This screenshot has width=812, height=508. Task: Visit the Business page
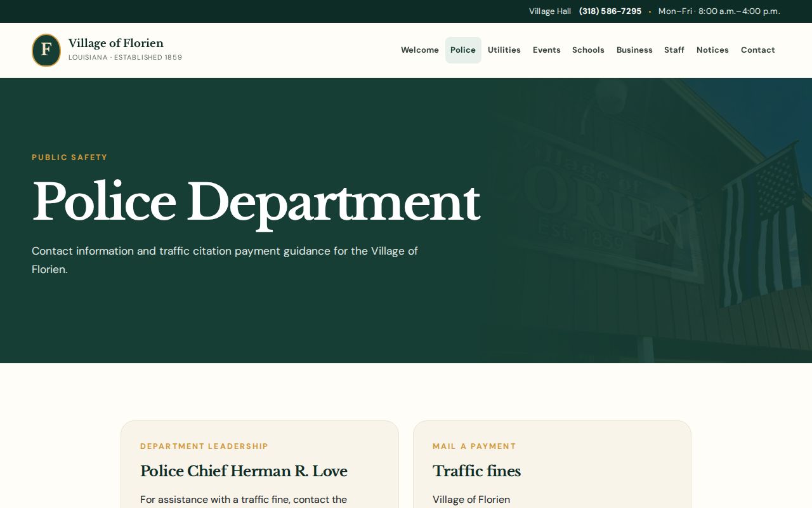pos(634,50)
